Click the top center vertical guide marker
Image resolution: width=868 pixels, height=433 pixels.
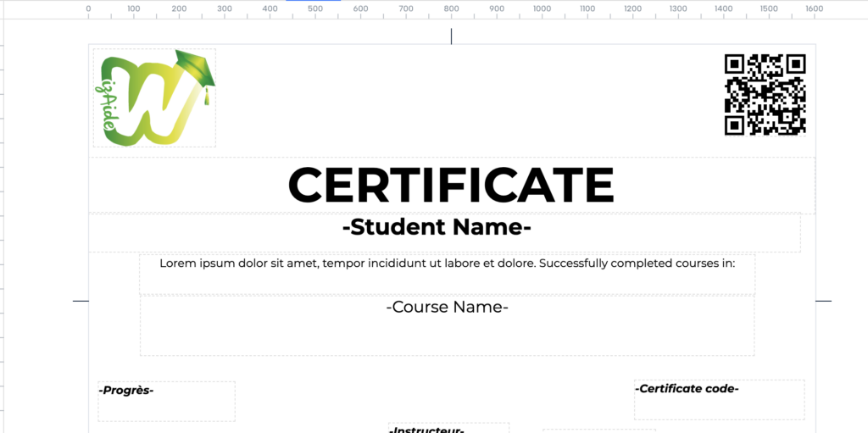coord(451,36)
